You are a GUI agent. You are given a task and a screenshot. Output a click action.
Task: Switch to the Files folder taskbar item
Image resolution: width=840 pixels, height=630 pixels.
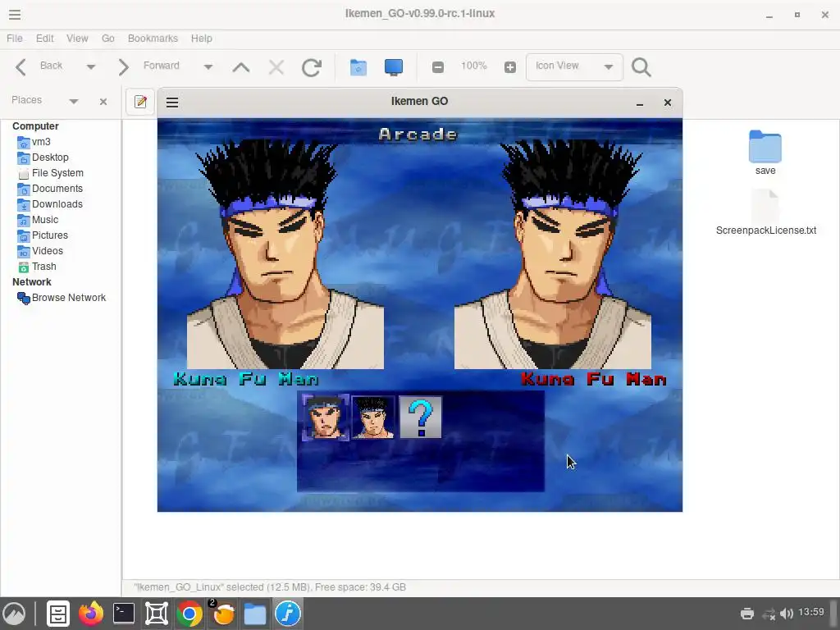tap(255, 614)
